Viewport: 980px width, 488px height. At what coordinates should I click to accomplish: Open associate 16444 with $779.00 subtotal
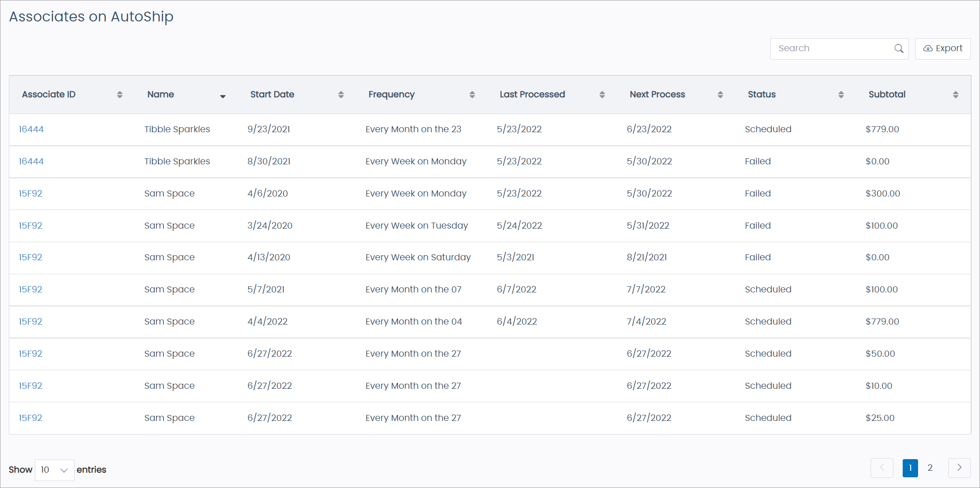(31, 129)
